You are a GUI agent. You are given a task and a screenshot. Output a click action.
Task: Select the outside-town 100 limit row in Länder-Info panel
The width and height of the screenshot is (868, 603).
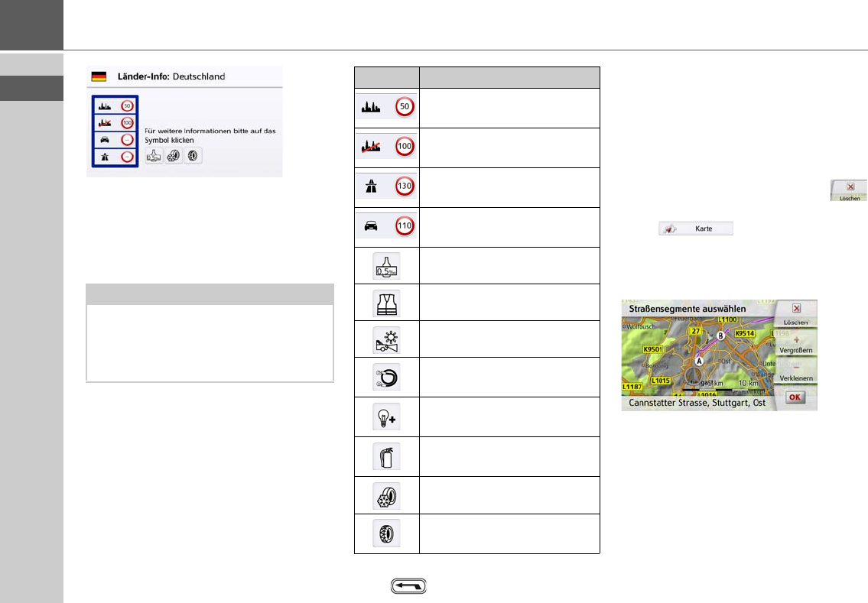(115, 123)
